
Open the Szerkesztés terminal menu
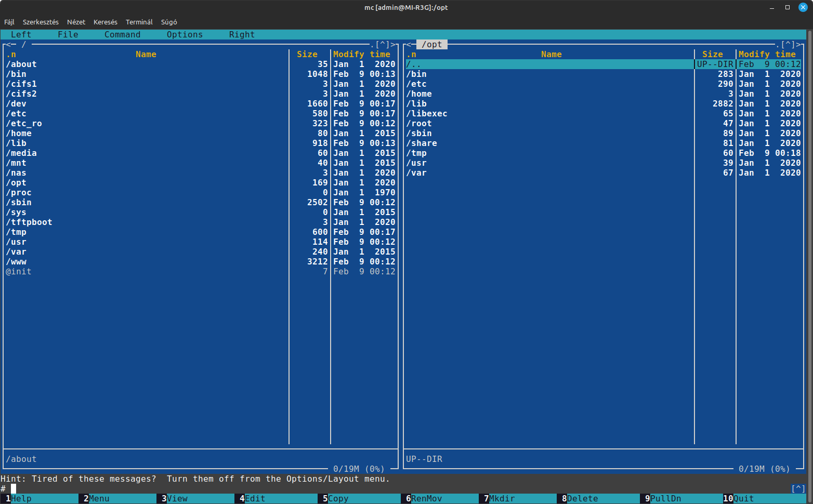pos(41,22)
